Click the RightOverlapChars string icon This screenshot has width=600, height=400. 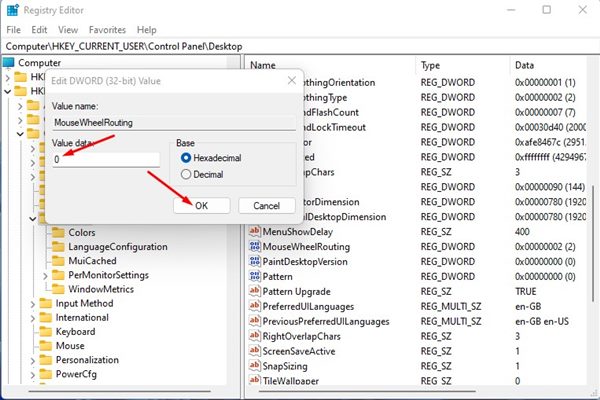(254, 336)
